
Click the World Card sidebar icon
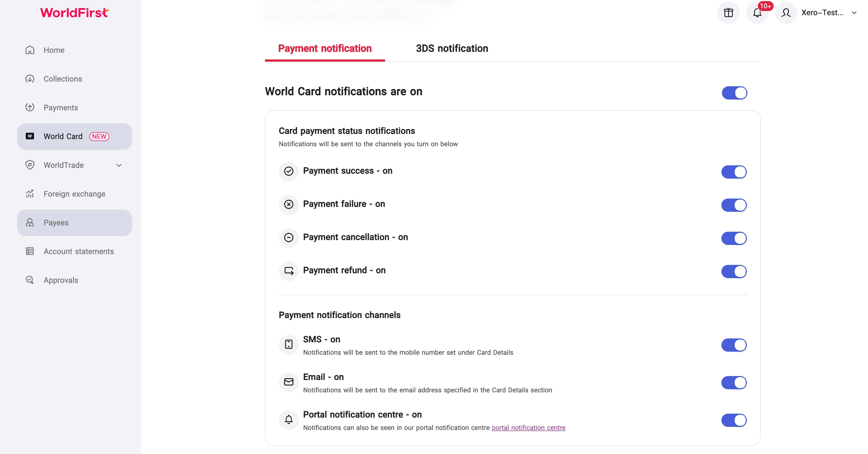click(x=30, y=136)
